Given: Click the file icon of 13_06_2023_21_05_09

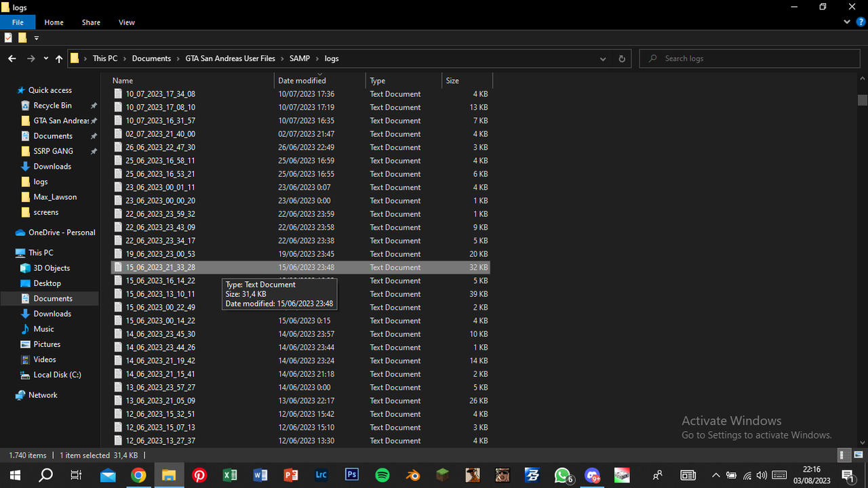Looking at the screenshot, I should tap(118, 401).
